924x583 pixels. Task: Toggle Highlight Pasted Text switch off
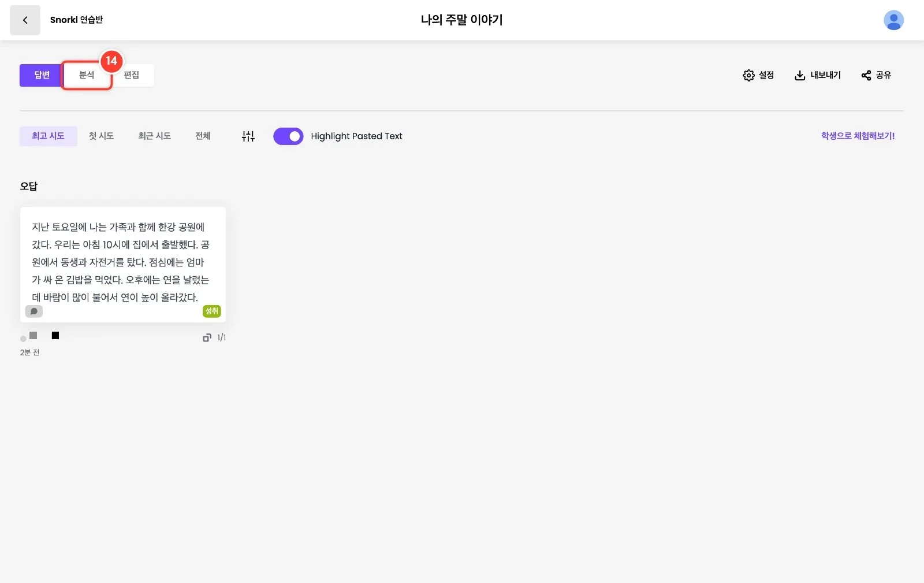pyautogui.click(x=288, y=136)
